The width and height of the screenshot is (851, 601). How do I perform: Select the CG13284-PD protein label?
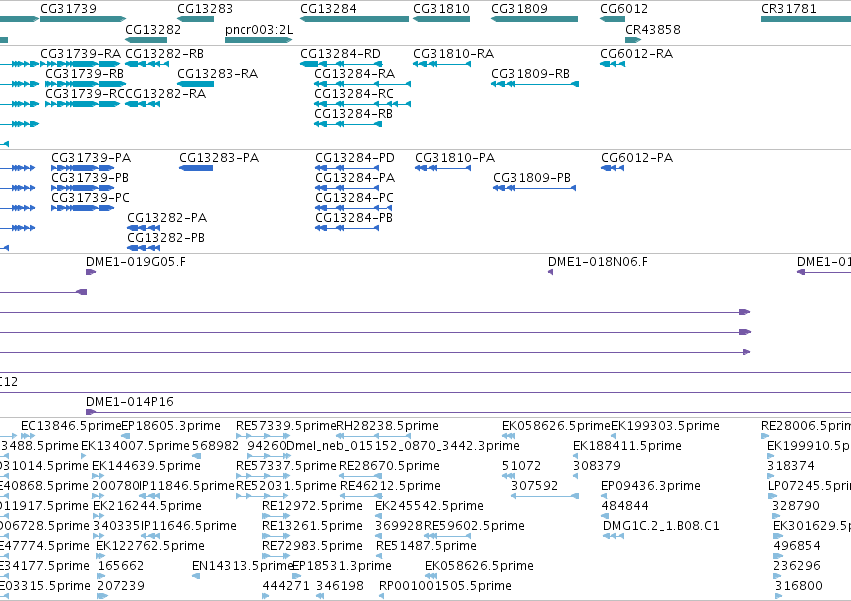pos(355,158)
